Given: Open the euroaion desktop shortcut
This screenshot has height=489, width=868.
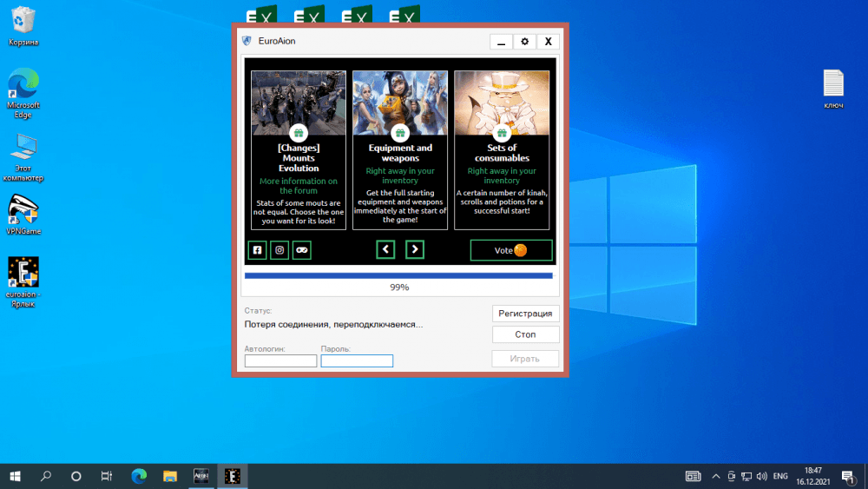Looking at the screenshot, I should pyautogui.click(x=23, y=272).
